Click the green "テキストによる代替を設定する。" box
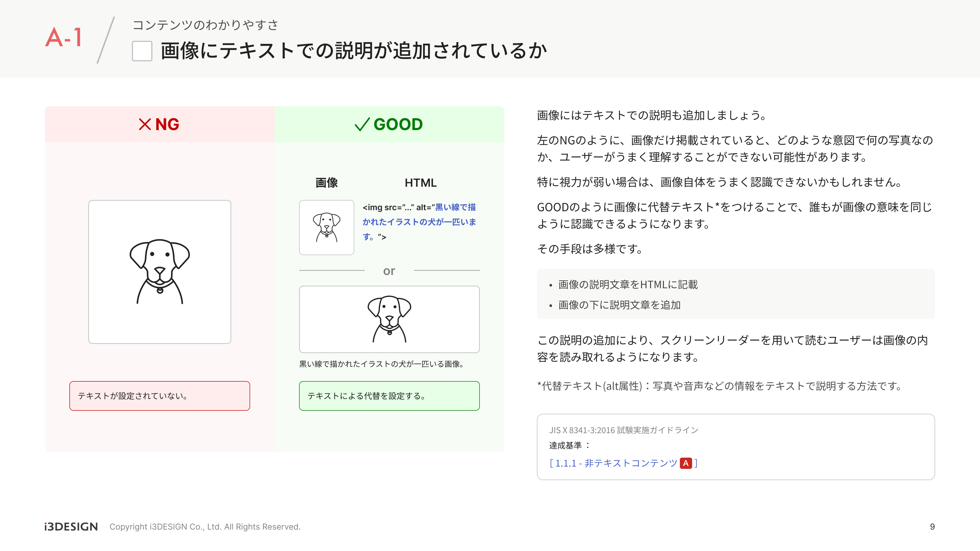 point(389,396)
